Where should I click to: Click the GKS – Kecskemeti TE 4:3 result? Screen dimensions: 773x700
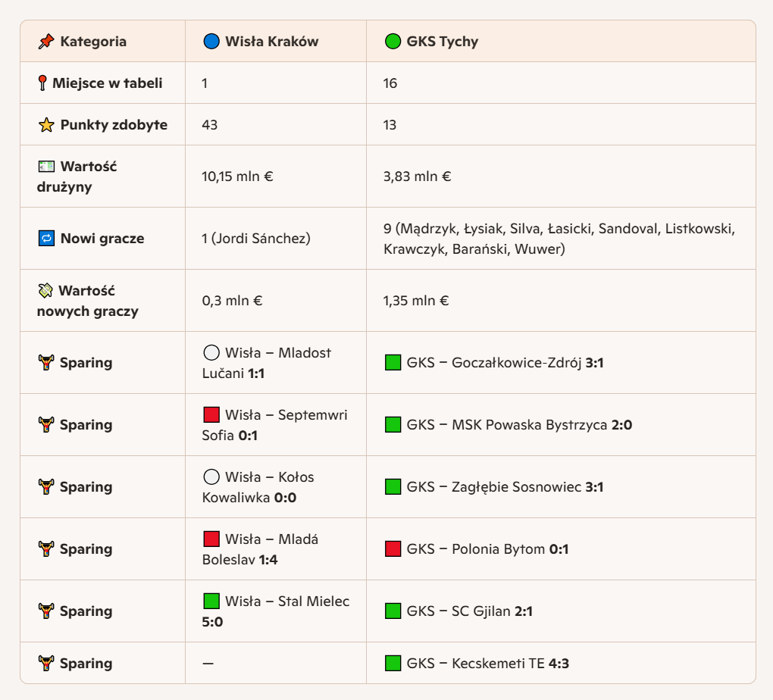click(487, 664)
